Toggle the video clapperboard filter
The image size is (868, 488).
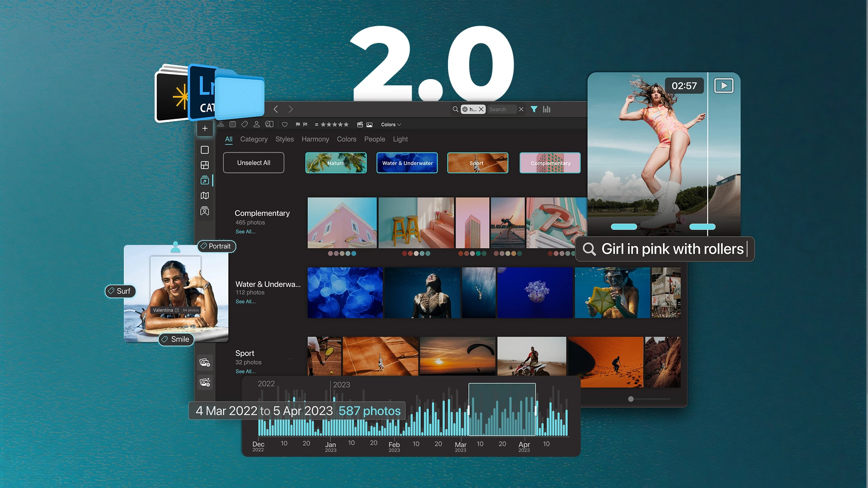pos(360,125)
